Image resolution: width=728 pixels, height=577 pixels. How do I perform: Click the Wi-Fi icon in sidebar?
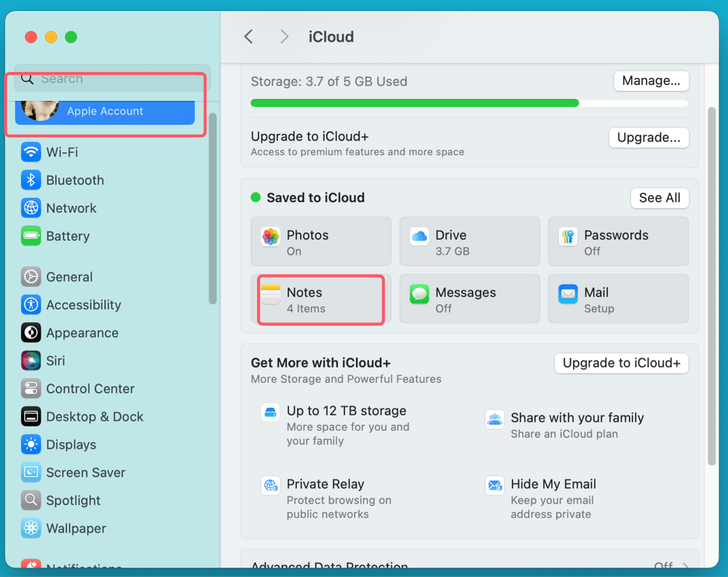click(31, 152)
